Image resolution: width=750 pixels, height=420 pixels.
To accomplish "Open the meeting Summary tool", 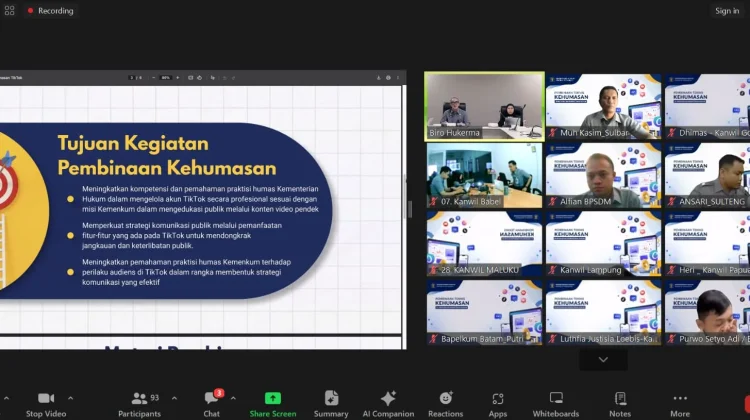I will [331, 404].
